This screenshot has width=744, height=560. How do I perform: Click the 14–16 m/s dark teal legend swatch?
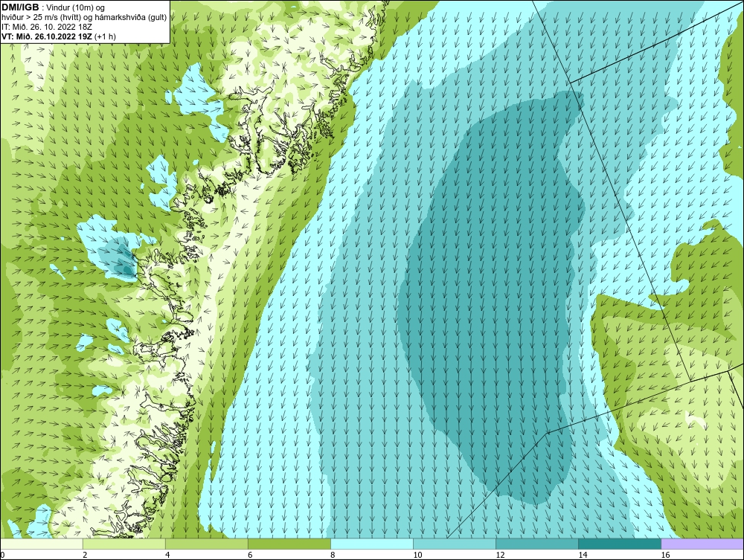coord(619,544)
